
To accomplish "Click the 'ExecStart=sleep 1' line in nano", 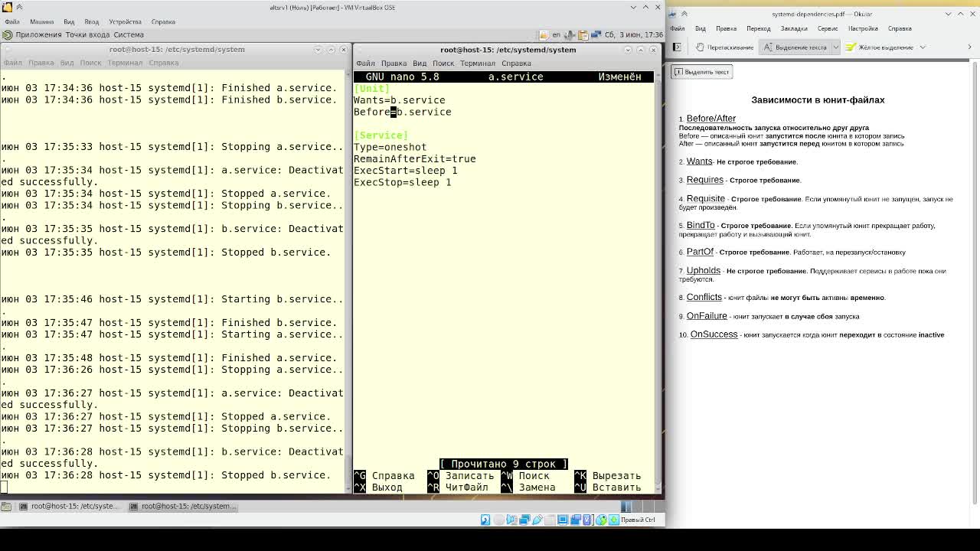I will [x=405, y=171].
